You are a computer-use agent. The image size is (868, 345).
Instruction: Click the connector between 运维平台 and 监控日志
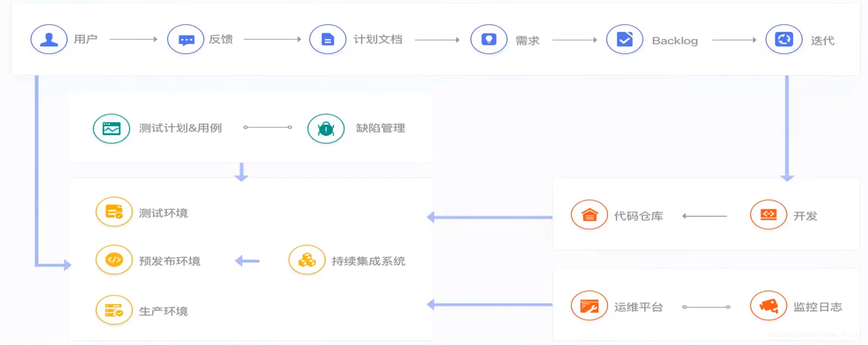[706, 307]
